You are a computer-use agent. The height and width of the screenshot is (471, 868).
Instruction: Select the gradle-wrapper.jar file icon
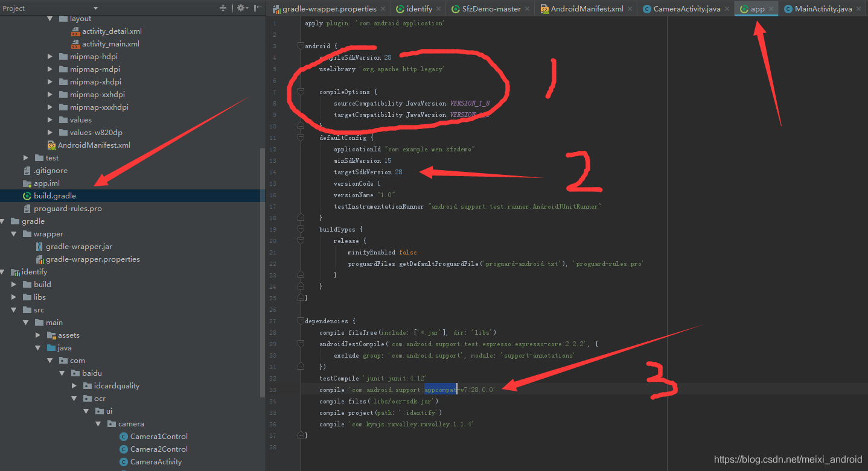[39, 247]
